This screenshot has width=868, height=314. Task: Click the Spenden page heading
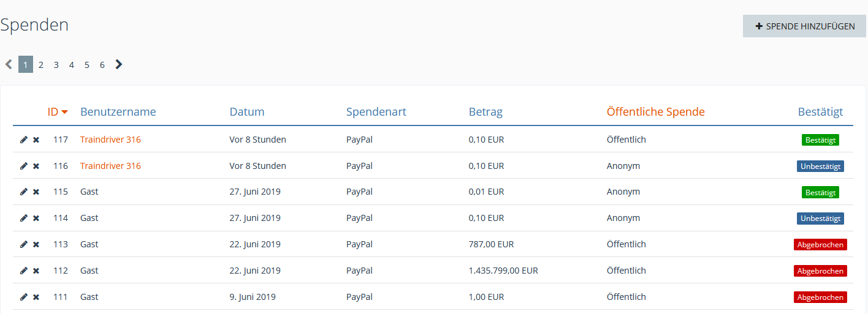34,25
